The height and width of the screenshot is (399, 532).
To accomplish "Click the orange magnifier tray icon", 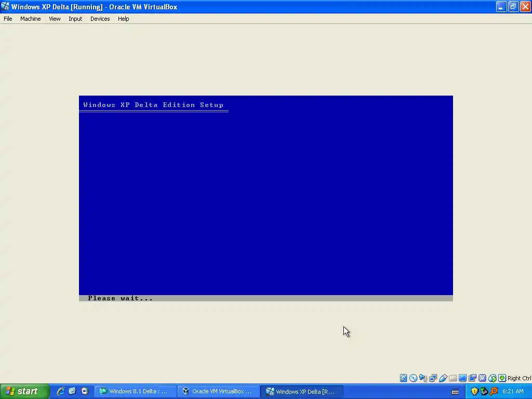I will (x=494, y=391).
